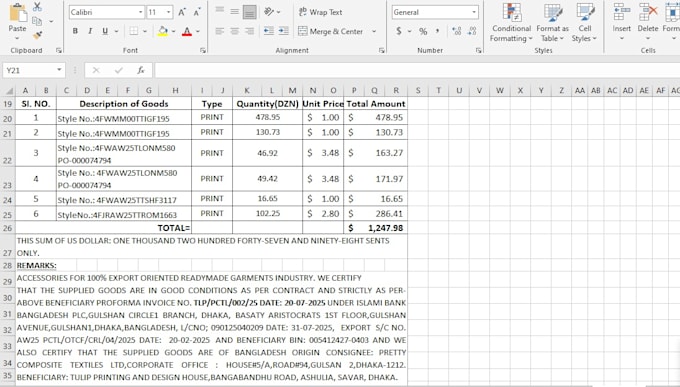
Task: Open the Name Box dropdown arrow
Action: [x=59, y=70]
